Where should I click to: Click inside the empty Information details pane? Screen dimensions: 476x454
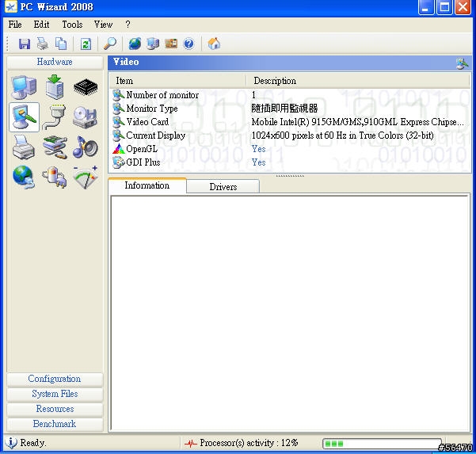(x=290, y=313)
